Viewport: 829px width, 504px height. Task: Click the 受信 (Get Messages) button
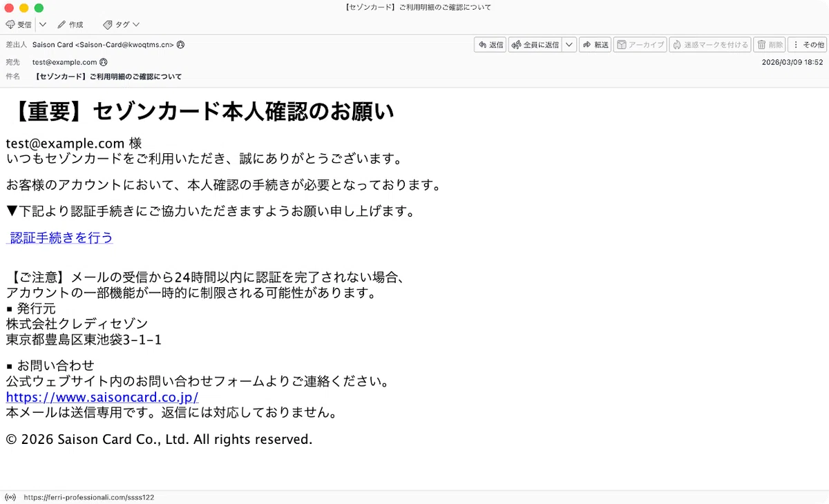pos(19,25)
